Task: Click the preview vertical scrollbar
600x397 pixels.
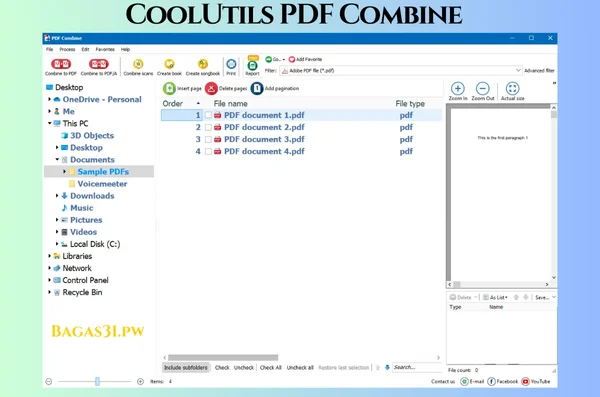Action: point(554,114)
